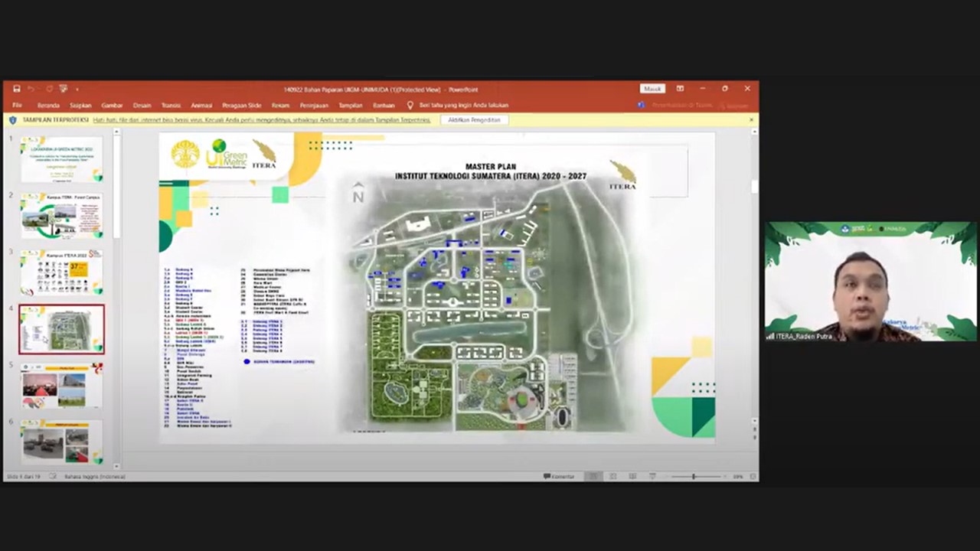This screenshot has height=551, width=980.
Task: Click the Slide Show view icon in status bar
Action: (652, 477)
